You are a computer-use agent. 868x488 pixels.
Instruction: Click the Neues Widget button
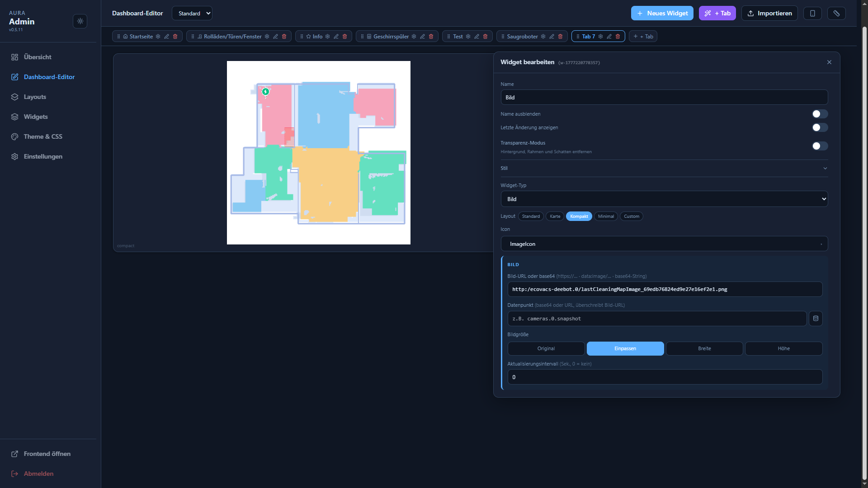click(x=662, y=13)
